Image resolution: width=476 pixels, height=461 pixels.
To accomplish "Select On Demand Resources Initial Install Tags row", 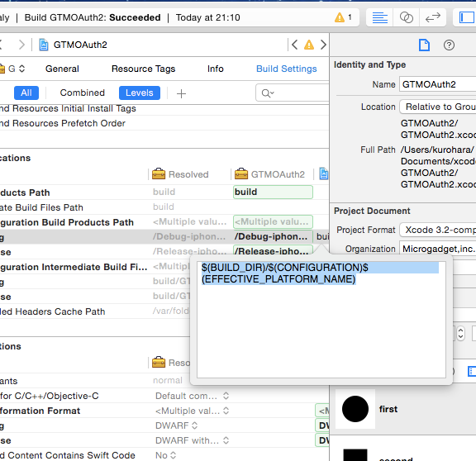I will tap(164, 110).
